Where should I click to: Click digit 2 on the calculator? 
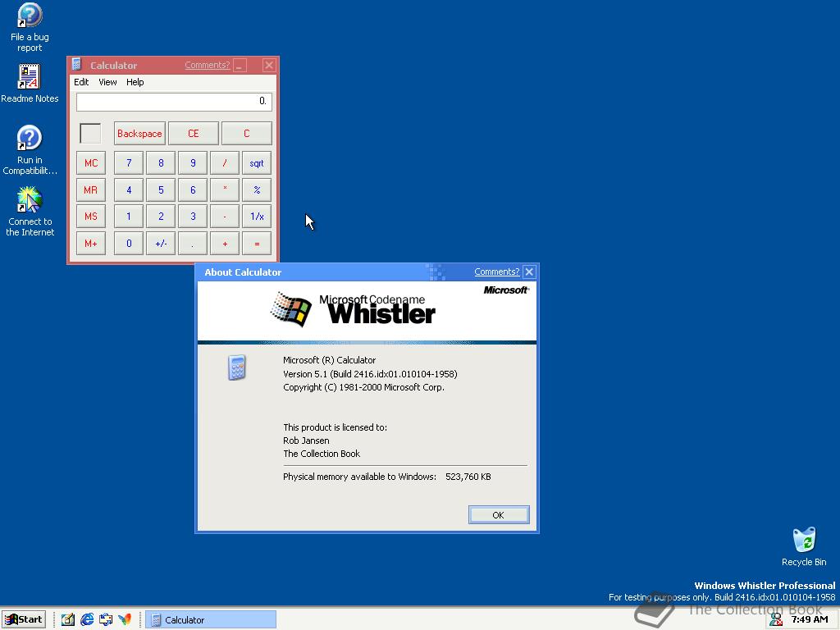pos(161,217)
